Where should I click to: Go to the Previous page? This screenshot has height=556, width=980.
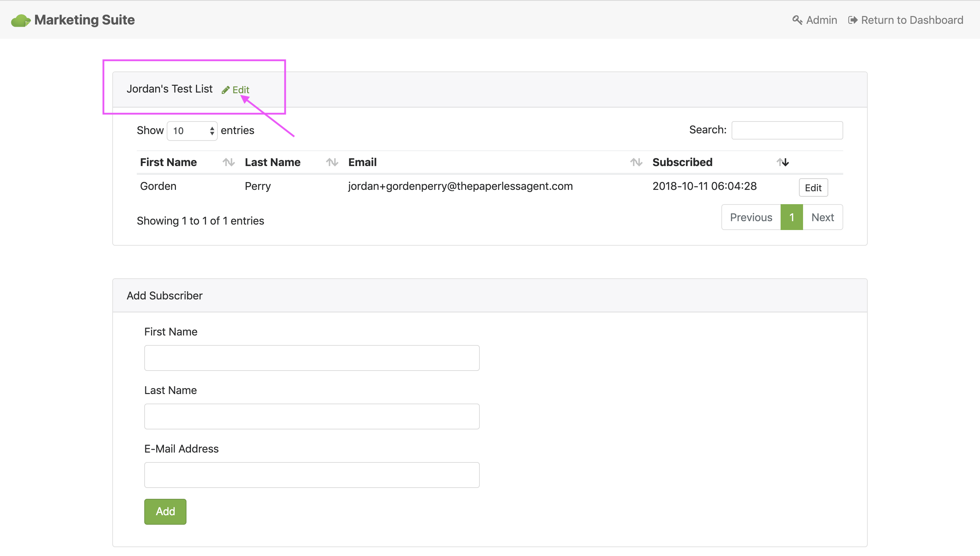tap(751, 217)
